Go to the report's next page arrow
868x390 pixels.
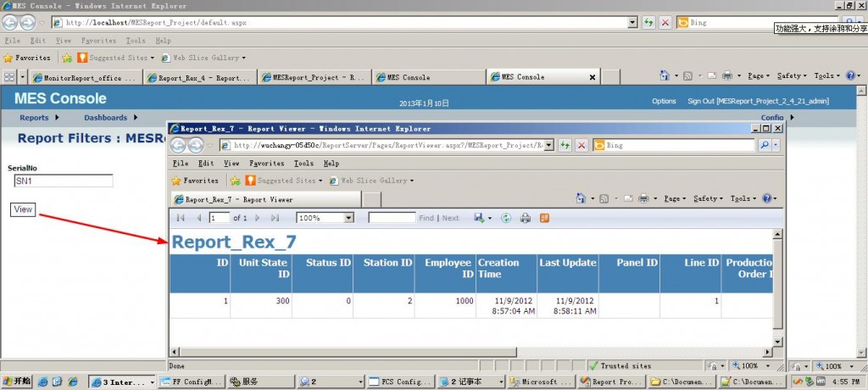[259, 218]
